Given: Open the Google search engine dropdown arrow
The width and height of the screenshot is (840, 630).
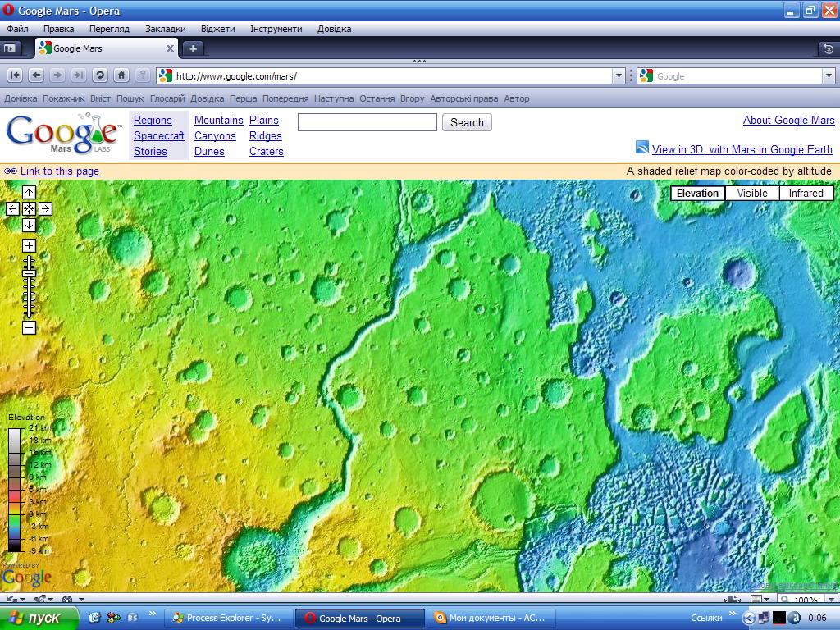Looking at the screenshot, I should tap(828, 76).
